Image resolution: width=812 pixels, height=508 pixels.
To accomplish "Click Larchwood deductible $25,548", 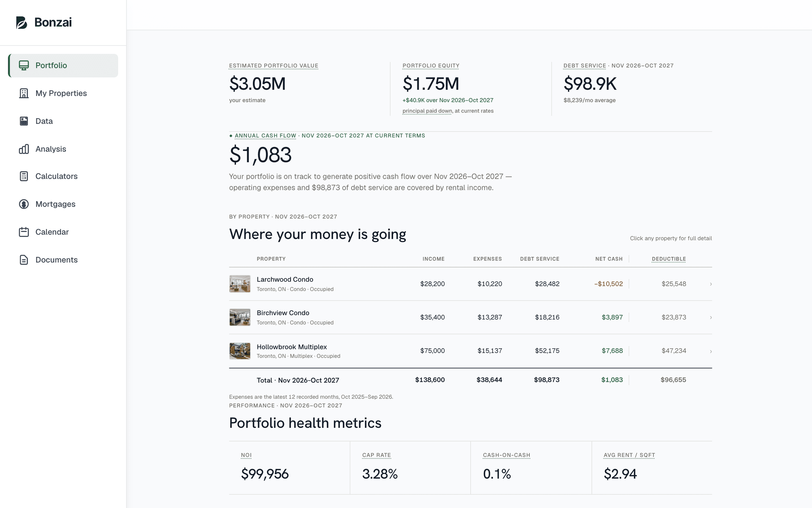I will (674, 284).
